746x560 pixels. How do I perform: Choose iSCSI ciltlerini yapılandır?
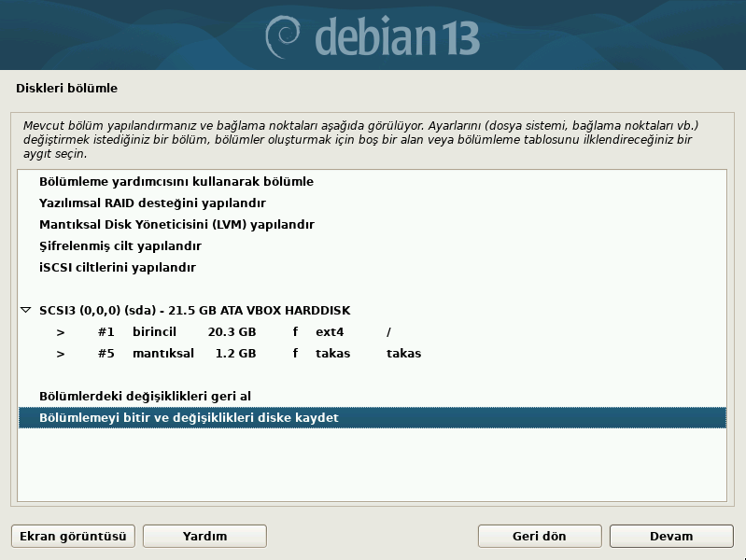coord(372,267)
